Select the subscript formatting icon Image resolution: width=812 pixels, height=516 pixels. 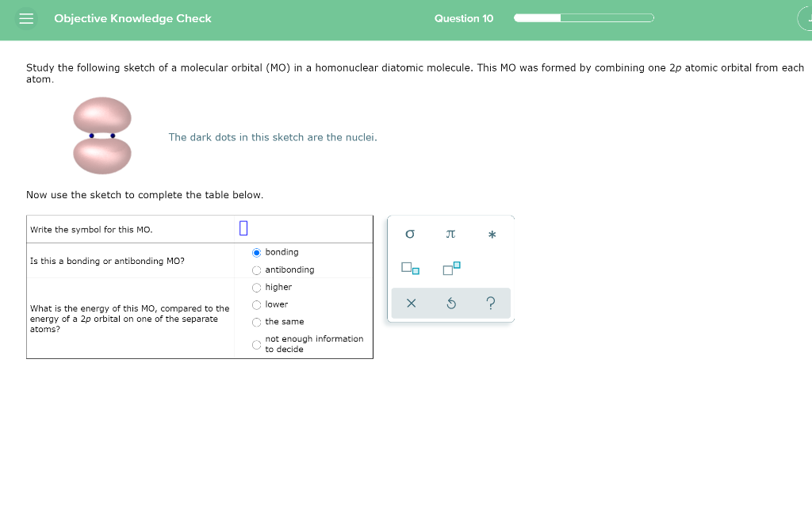point(409,268)
